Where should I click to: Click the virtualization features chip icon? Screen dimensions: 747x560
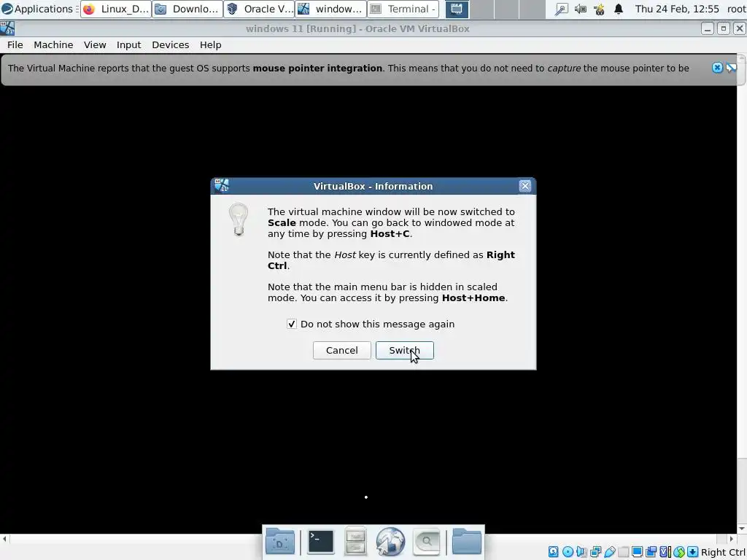tap(665, 552)
